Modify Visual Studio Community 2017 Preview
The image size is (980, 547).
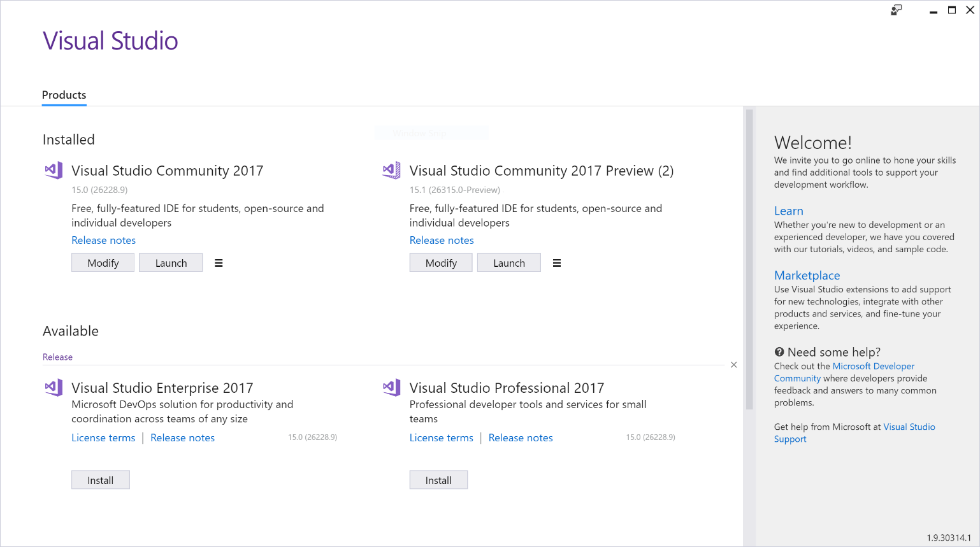coord(441,263)
